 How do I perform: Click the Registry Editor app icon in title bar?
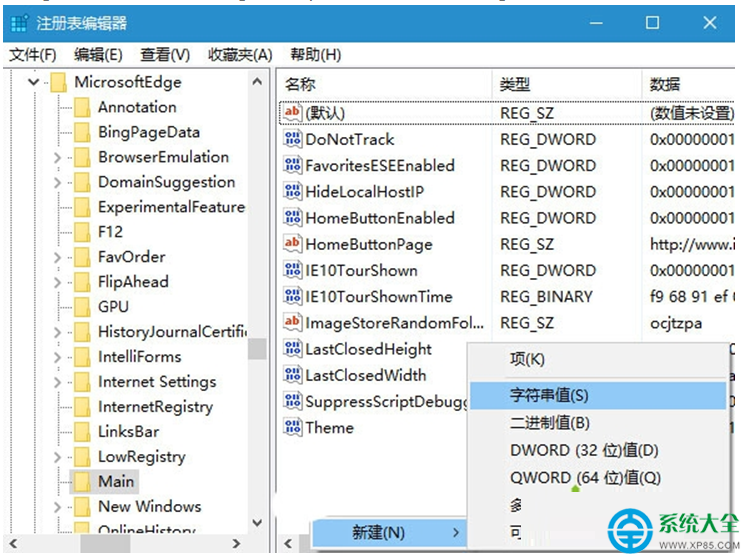(19, 23)
